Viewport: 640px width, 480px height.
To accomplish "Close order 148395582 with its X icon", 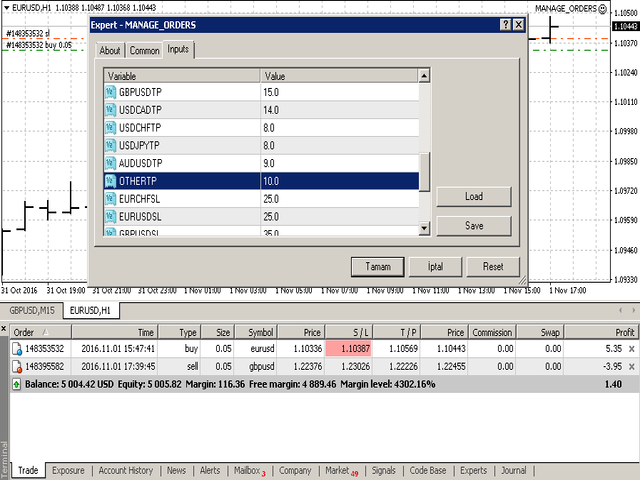I will pos(631,367).
